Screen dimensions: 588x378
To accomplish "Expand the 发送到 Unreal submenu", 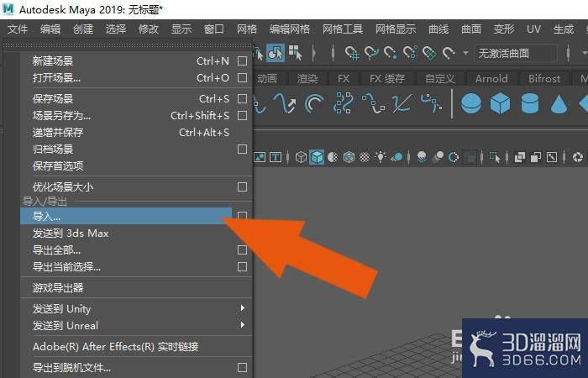I will tap(243, 325).
